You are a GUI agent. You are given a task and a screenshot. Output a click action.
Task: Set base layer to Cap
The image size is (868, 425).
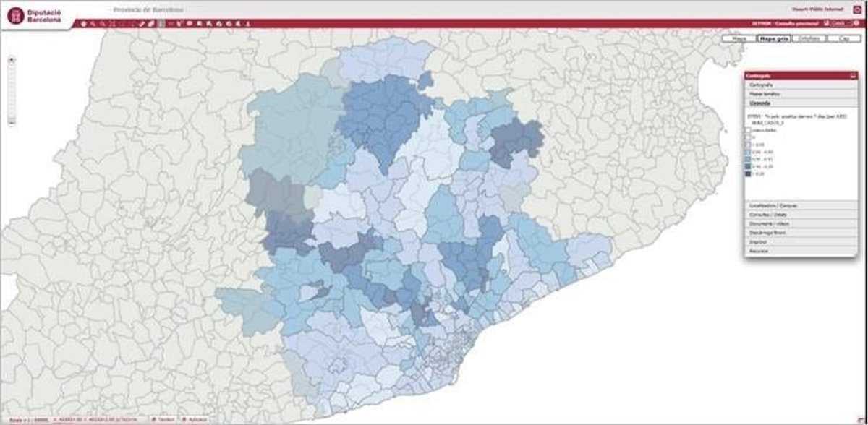pos(843,38)
